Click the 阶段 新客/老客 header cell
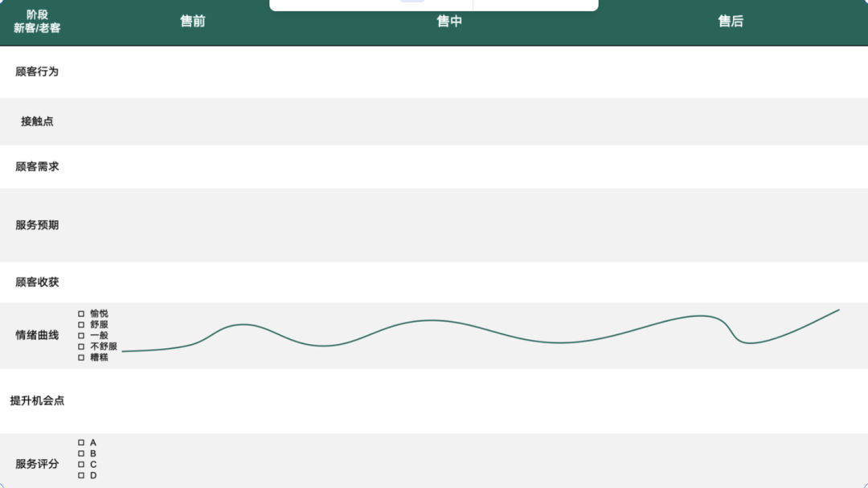This screenshot has width=868, height=488. pyautogui.click(x=37, y=22)
